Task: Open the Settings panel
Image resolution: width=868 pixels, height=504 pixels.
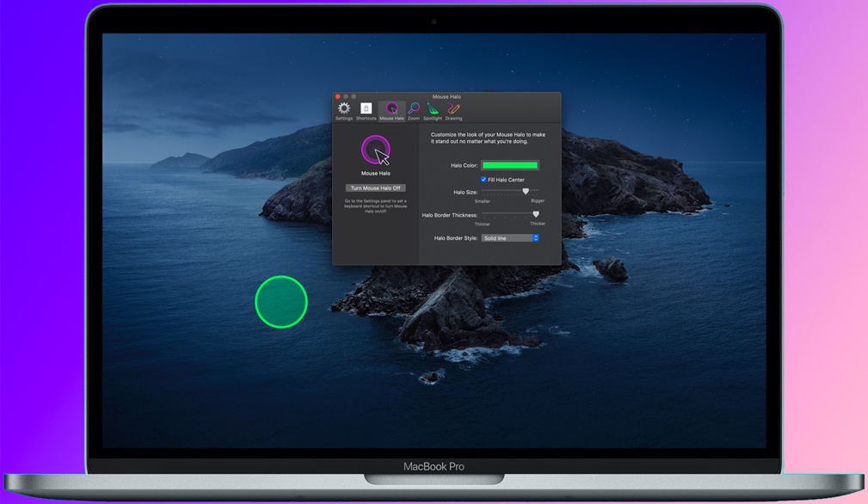Action: [x=343, y=108]
